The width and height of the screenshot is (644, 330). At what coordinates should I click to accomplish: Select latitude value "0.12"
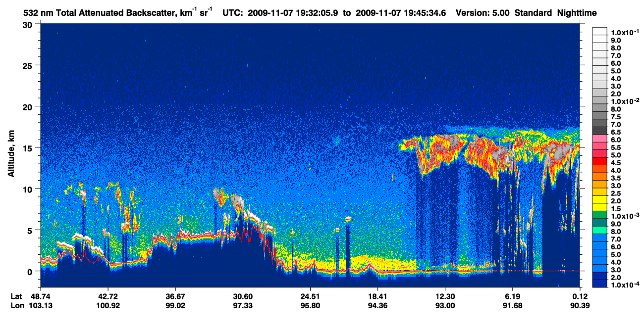click(x=580, y=296)
